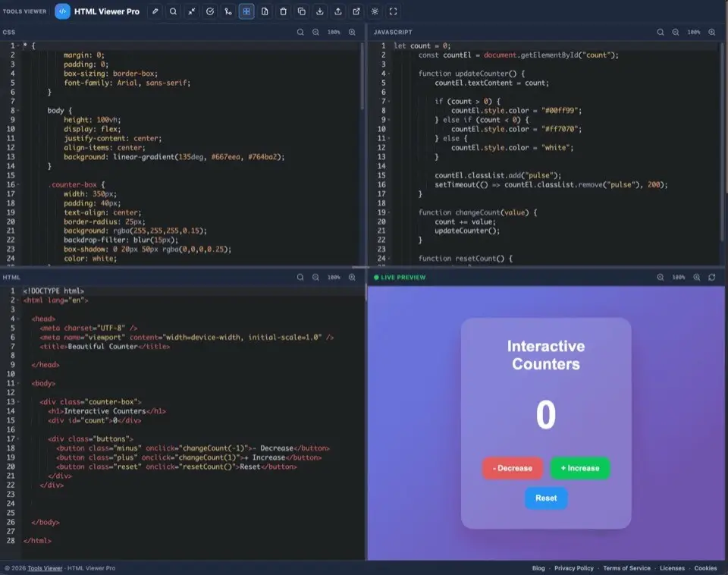Screen dimensions: 728x575
Task: Click the title 'Beautiful Counter' HTML line
Action: [105, 347]
